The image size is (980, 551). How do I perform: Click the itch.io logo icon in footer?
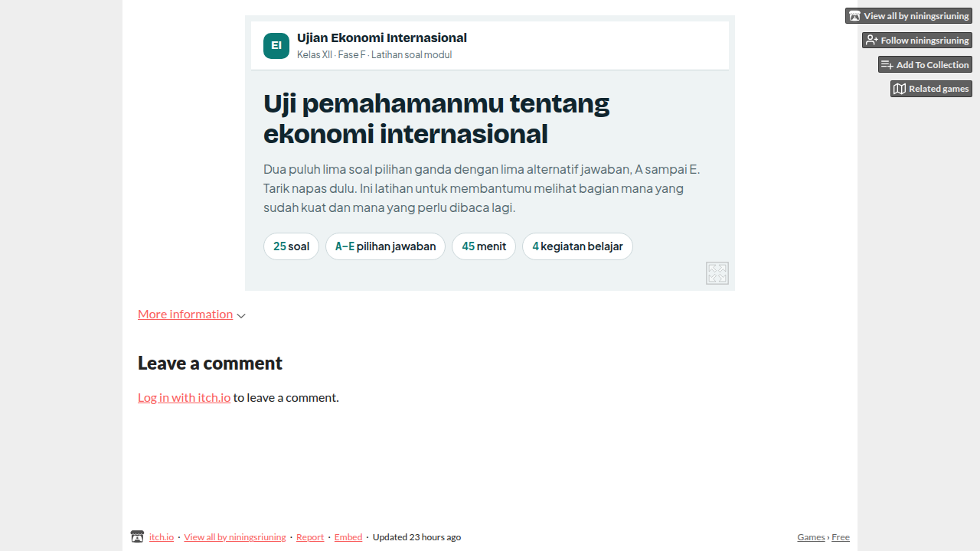(137, 537)
